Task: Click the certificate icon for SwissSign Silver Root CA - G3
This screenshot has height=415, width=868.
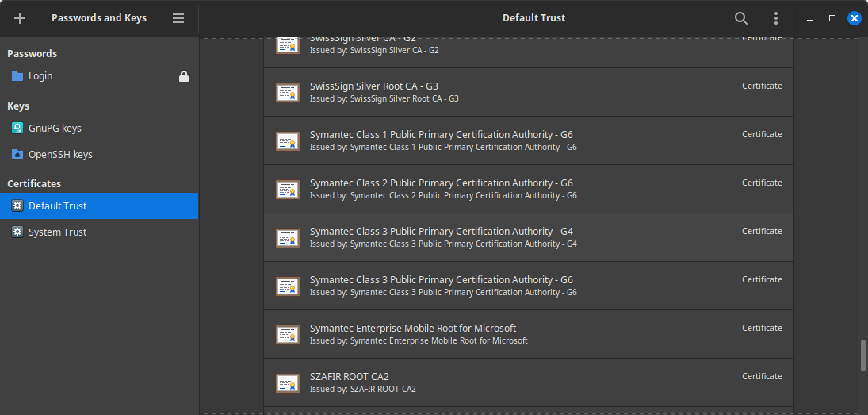Action: point(287,93)
